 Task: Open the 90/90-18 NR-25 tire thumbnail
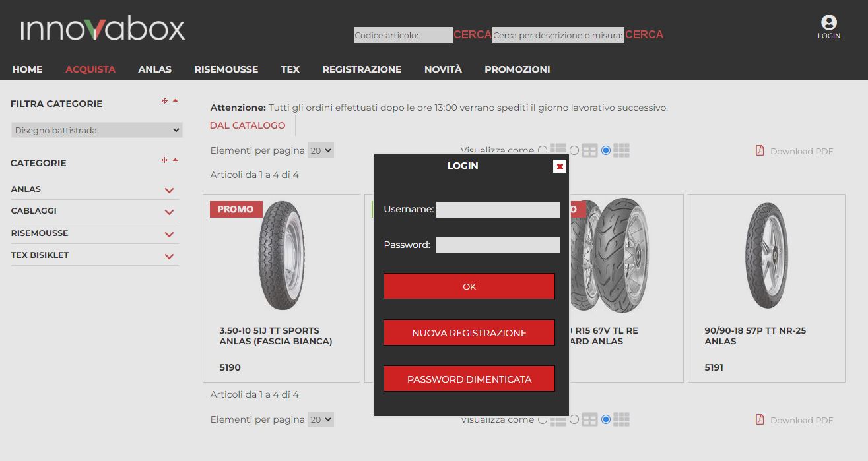pyautogui.click(x=766, y=256)
